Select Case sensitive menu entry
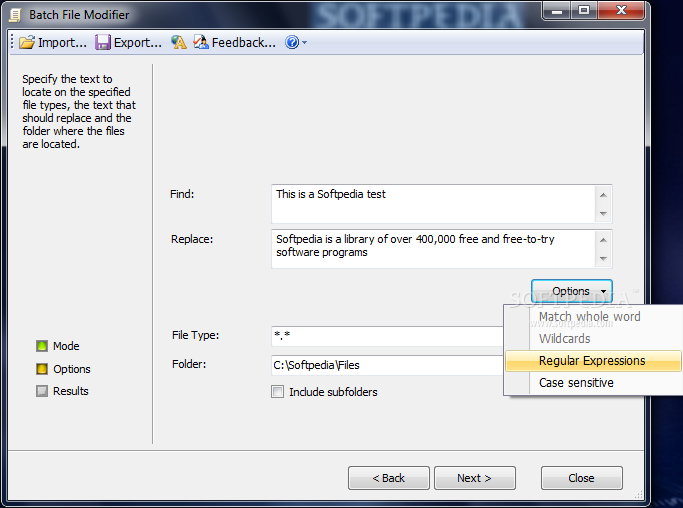The image size is (683, 508). coord(593,383)
